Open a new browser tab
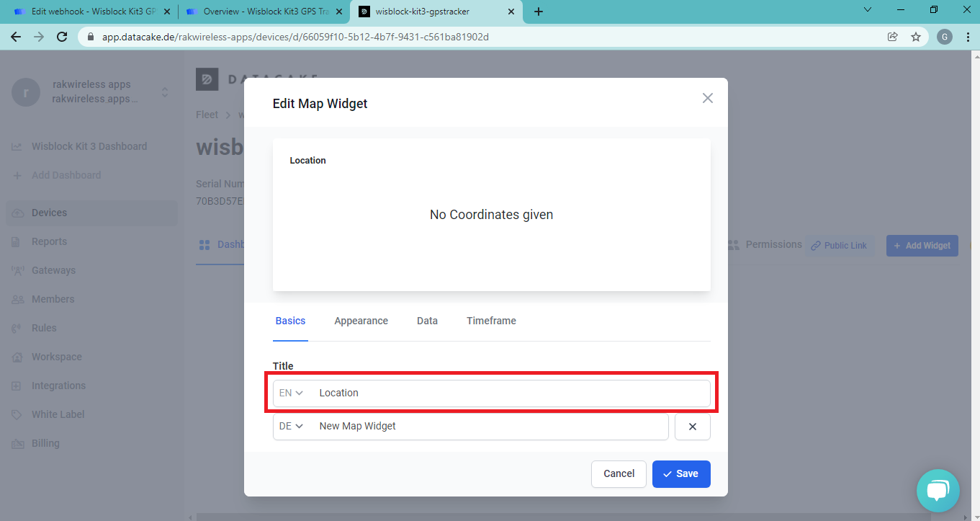Image resolution: width=980 pixels, height=521 pixels. [x=539, y=12]
